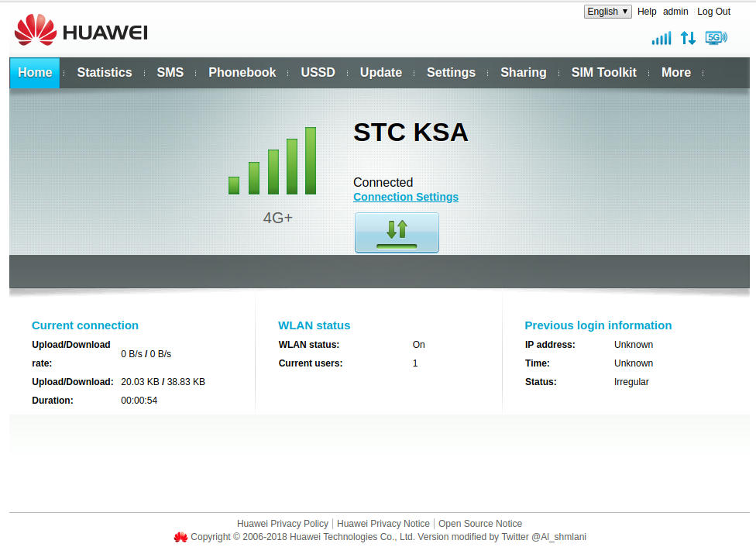Click the copyright text in footer

(388, 537)
